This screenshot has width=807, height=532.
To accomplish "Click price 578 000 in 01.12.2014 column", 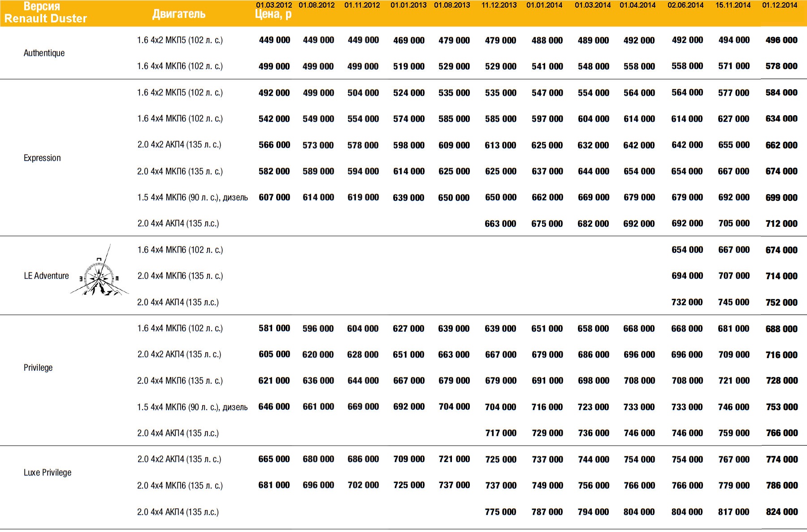I will pyautogui.click(x=781, y=66).
